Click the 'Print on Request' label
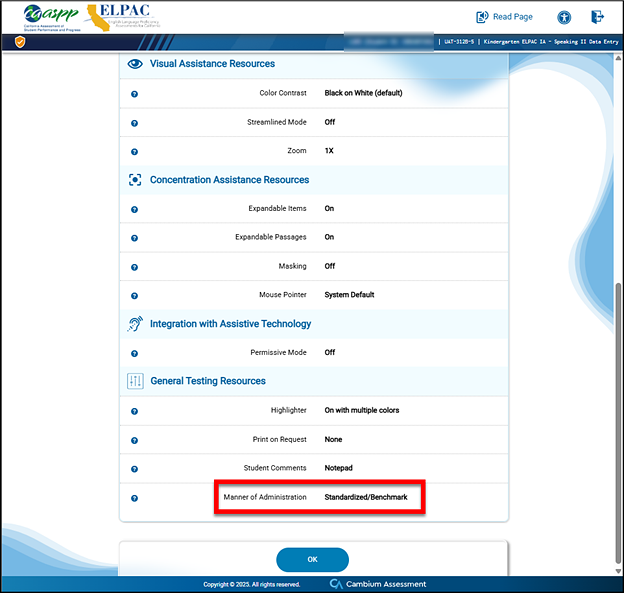 (x=279, y=439)
